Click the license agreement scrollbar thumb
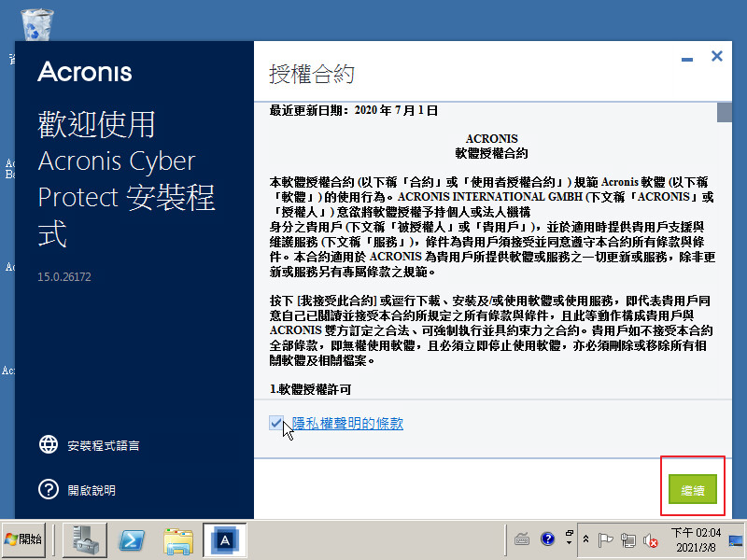Image resolution: width=747 pixels, height=560 pixels. [x=725, y=112]
